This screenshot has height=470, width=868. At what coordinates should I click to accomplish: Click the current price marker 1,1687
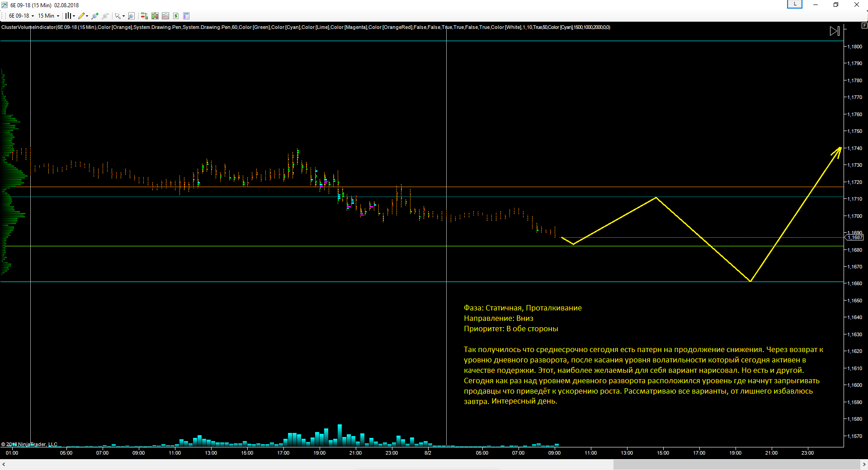[x=854, y=237]
